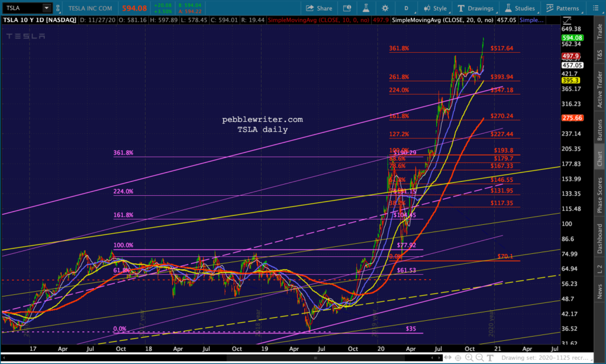Screen dimensions: 606x364
Task: Open the Drawings menu
Action: 476,8
